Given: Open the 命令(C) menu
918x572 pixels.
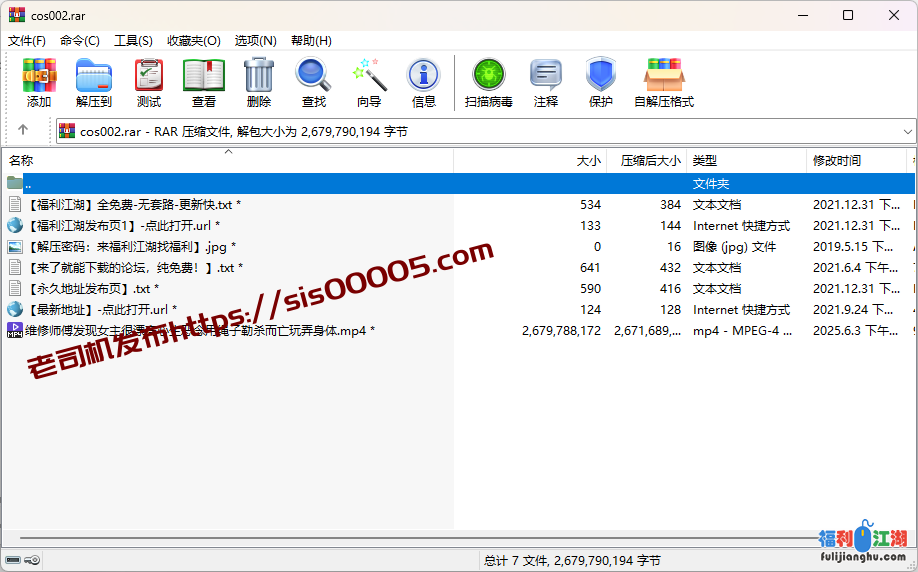Looking at the screenshot, I should tap(80, 40).
